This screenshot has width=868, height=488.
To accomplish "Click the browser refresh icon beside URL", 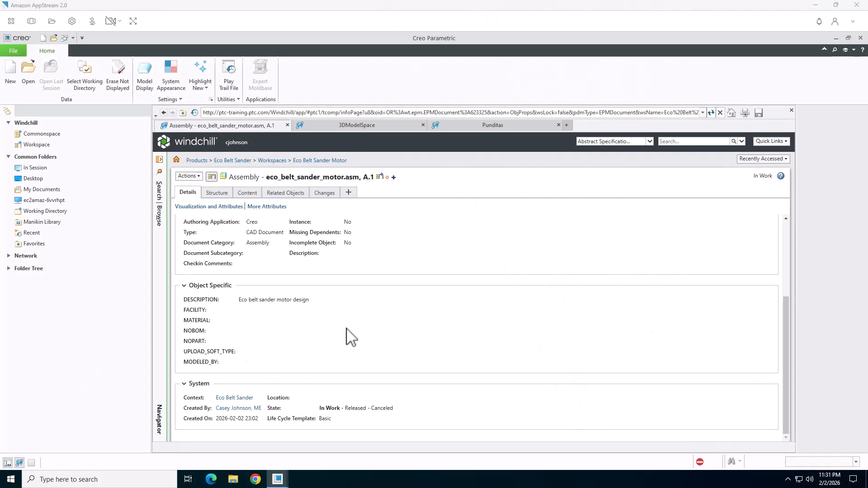I will click(711, 113).
